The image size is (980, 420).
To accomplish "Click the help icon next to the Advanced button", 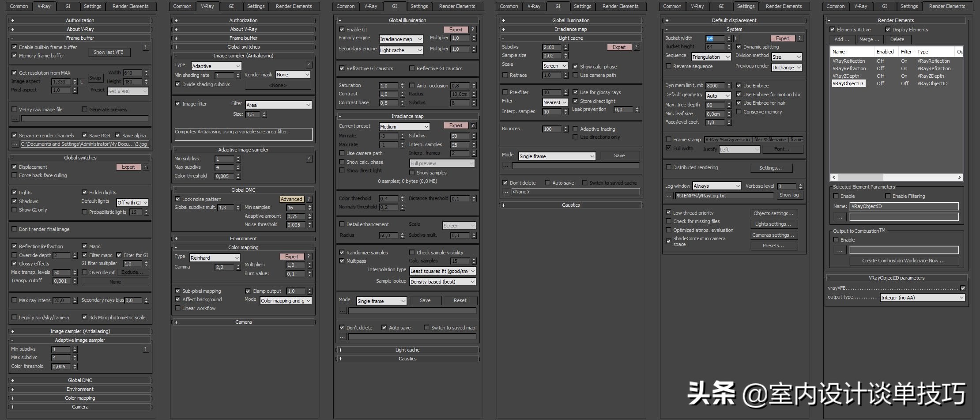I will [309, 199].
